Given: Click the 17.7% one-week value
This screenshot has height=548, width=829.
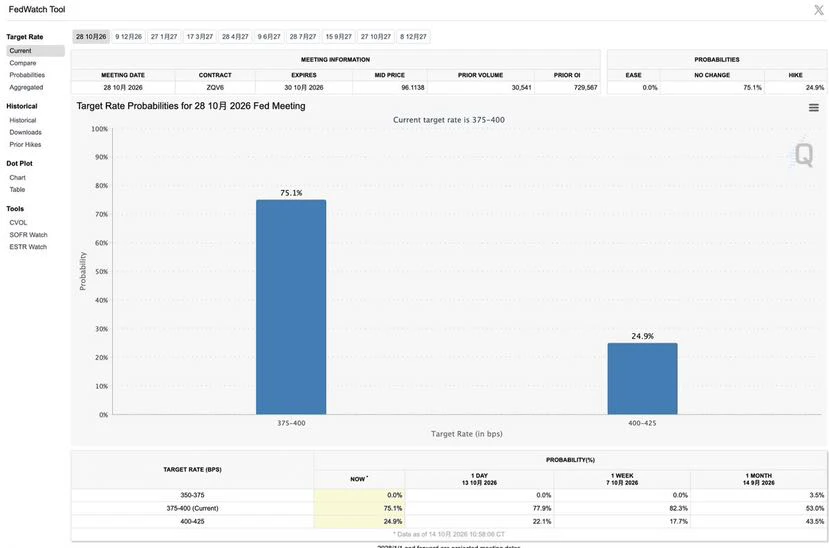Looking at the screenshot, I should click(678, 522).
